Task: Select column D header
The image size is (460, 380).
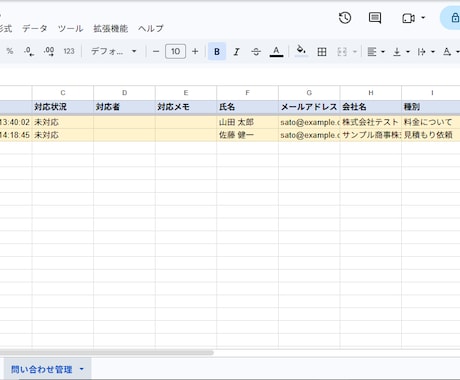Action: coord(124,93)
